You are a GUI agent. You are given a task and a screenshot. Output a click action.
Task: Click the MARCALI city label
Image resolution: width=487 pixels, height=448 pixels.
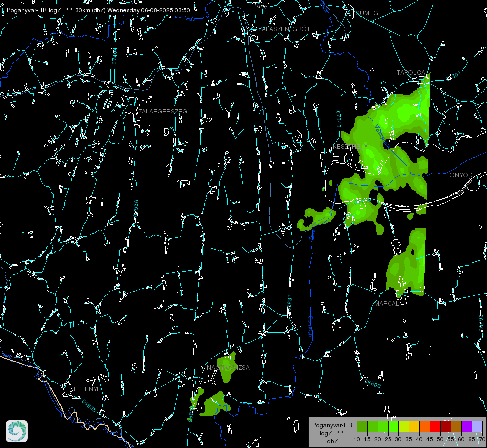coord(388,304)
